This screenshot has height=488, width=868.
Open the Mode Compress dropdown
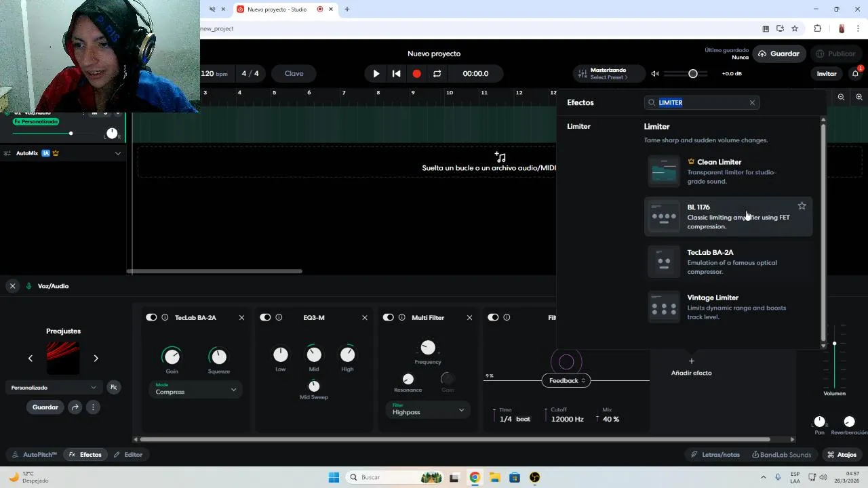click(x=195, y=389)
